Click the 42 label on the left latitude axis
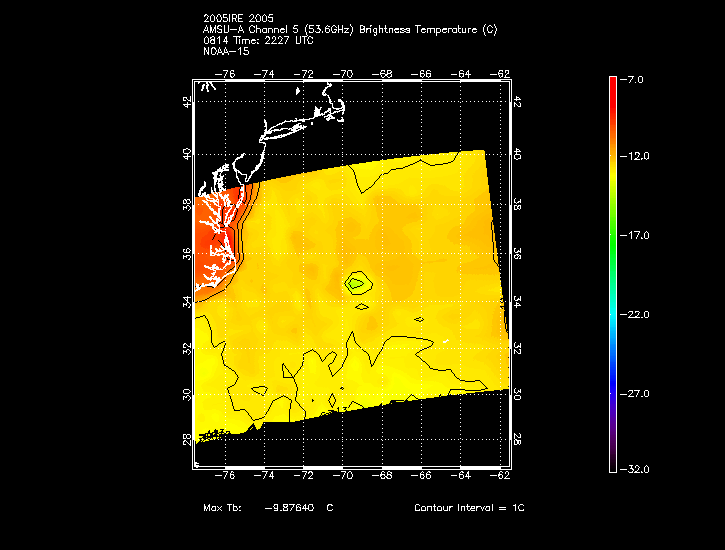This screenshot has height=550, width=725. click(187, 102)
